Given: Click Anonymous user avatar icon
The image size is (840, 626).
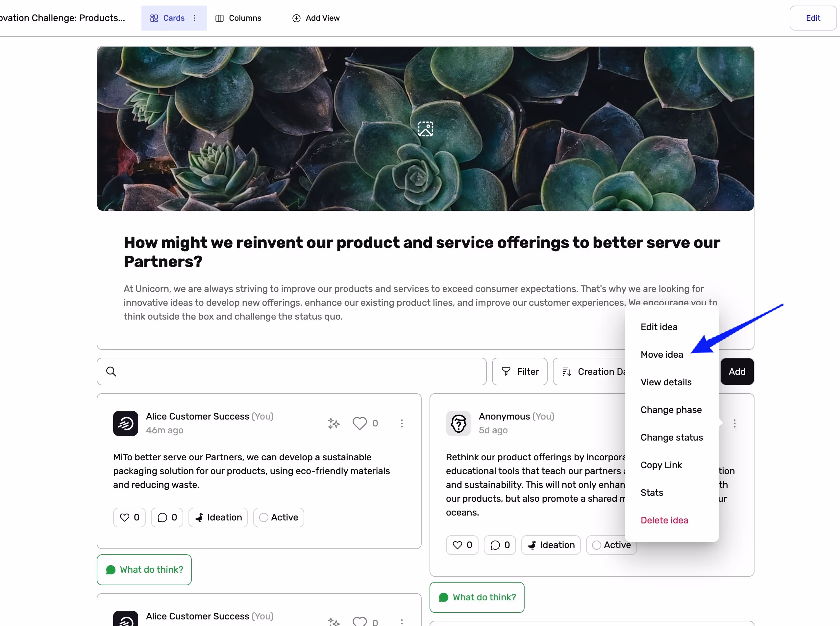Looking at the screenshot, I should (458, 423).
